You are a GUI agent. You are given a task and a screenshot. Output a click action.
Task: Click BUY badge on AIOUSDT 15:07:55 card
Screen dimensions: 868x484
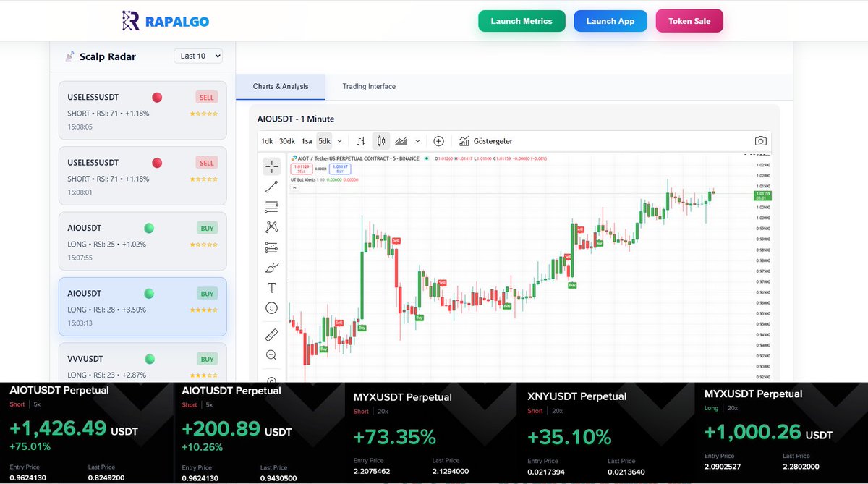(207, 228)
